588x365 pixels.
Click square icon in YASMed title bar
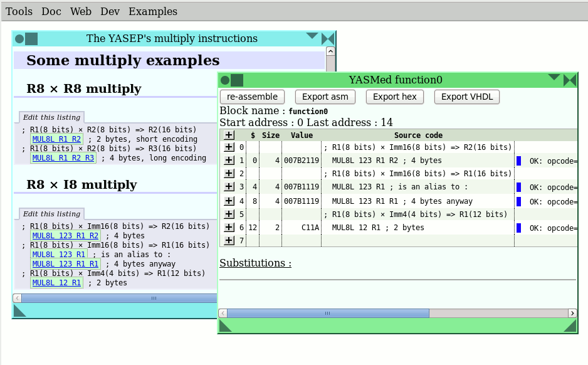point(237,80)
